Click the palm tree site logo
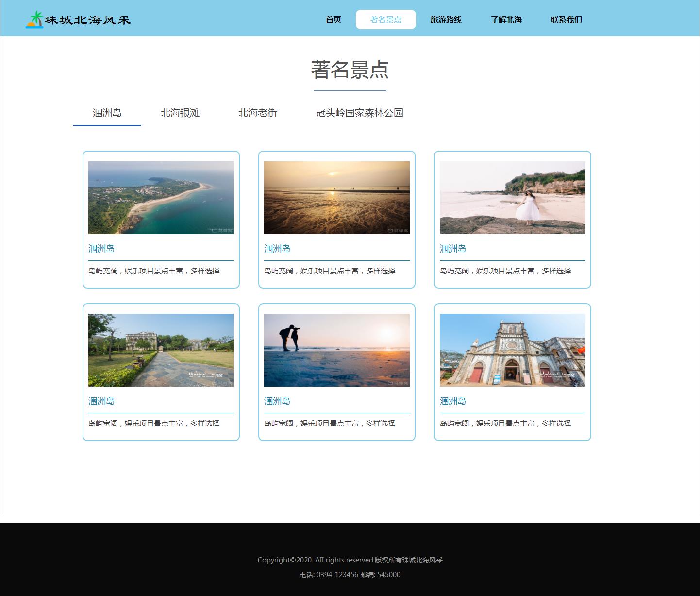Image resolution: width=700 pixels, height=596 pixels. [x=34, y=19]
